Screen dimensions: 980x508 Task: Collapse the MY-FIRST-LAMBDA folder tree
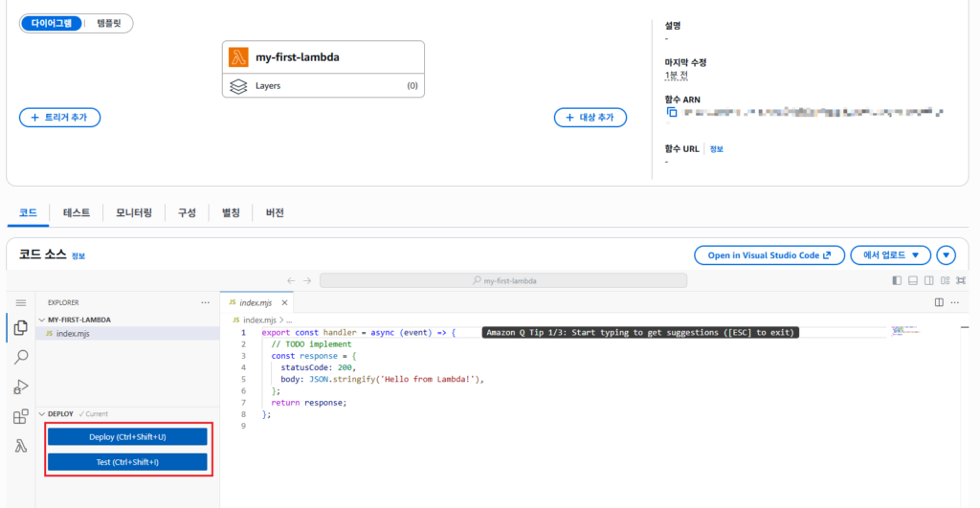pyautogui.click(x=42, y=320)
